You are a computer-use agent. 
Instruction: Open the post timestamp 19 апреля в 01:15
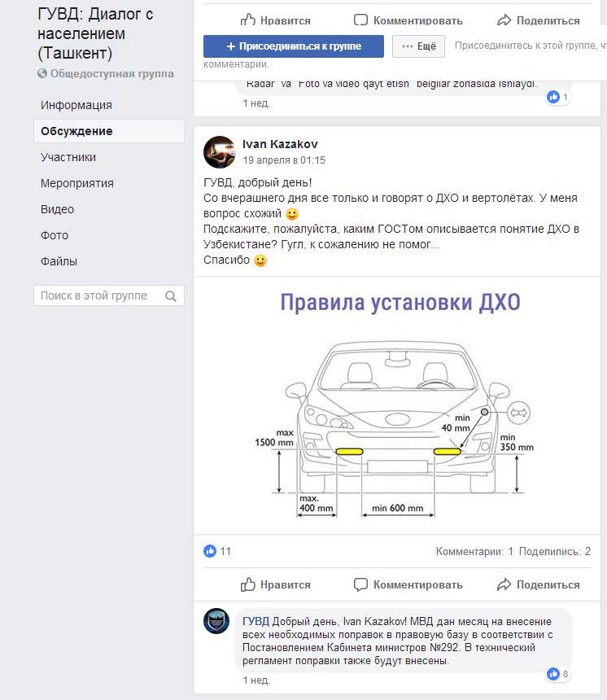coord(283,160)
